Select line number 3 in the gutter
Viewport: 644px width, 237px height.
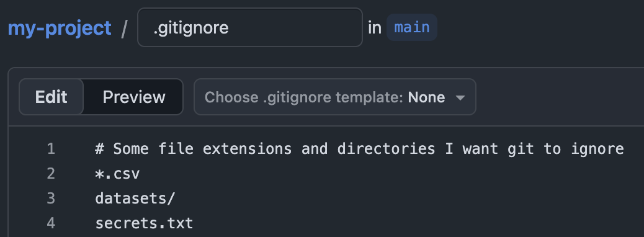pos(50,199)
